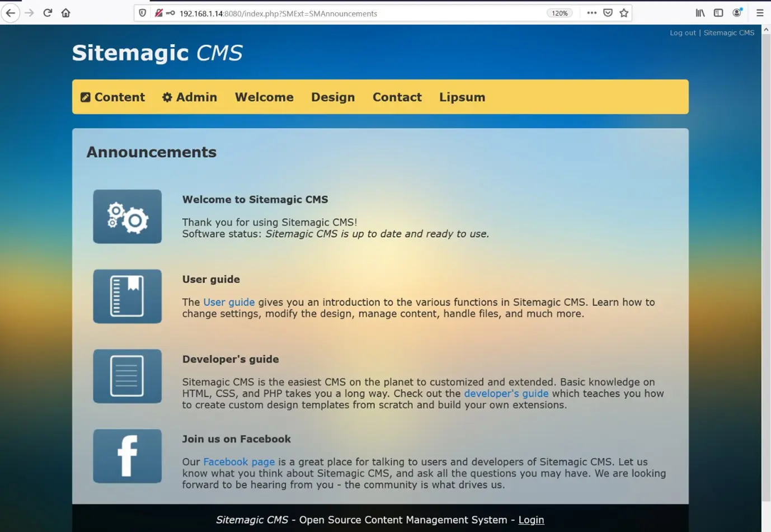Reset the 120% zoom level indicator
771x532 pixels.
pyautogui.click(x=560, y=13)
